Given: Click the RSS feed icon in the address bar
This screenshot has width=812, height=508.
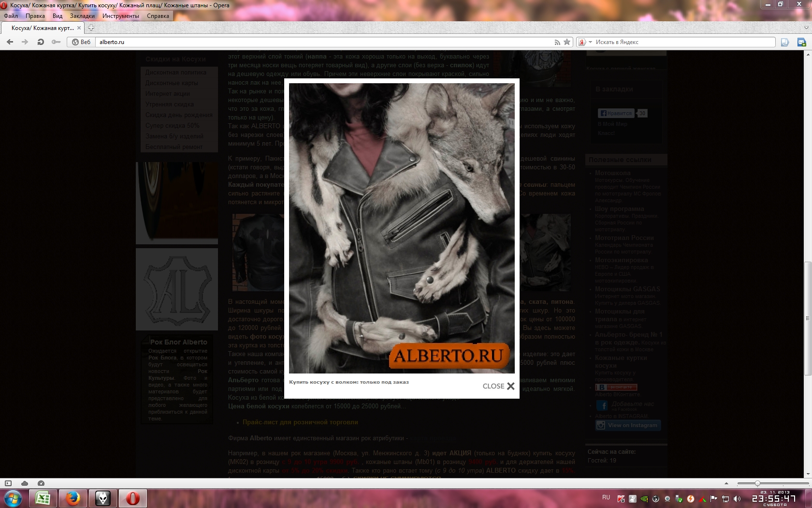Looking at the screenshot, I should click(x=557, y=42).
